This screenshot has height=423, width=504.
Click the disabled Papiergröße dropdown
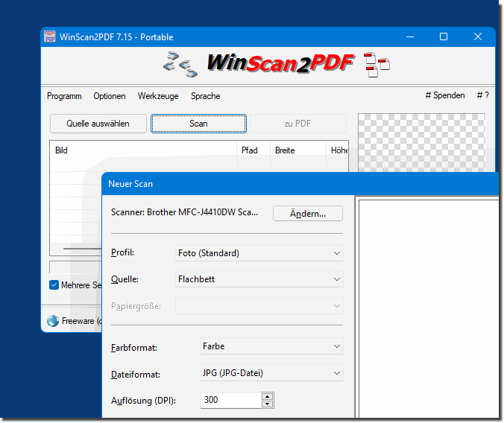point(259,306)
